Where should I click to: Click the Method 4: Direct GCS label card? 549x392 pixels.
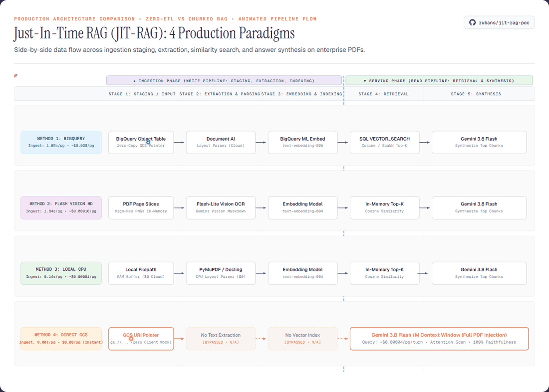pos(61,339)
